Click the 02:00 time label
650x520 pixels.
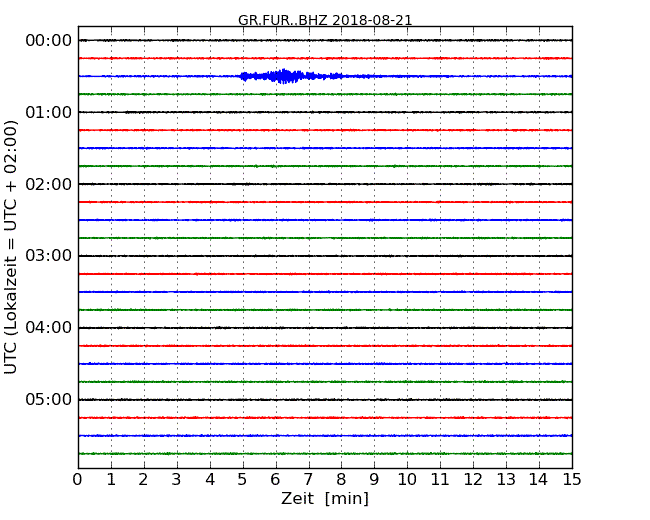[49, 184]
